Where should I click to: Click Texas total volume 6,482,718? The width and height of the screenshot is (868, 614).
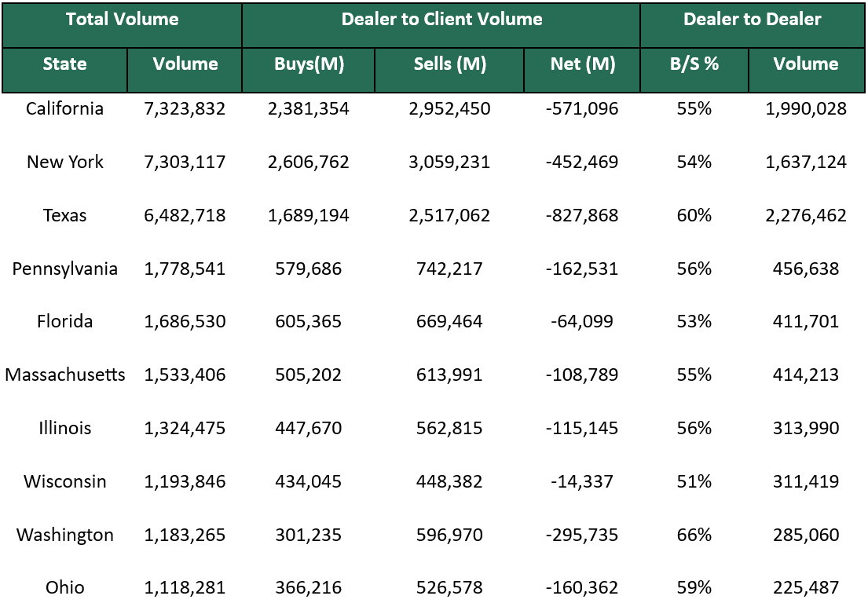(x=185, y=216)
